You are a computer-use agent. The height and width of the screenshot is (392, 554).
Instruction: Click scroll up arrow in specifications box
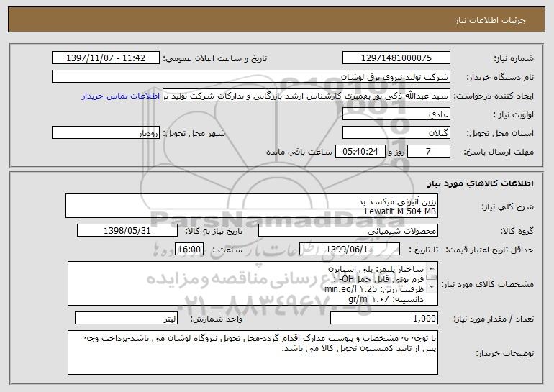432,267
